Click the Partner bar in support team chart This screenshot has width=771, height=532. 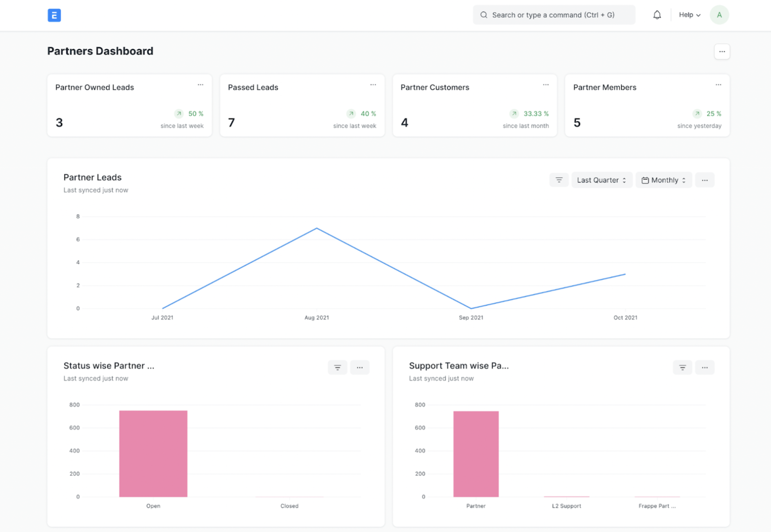click(x=476, y=454)
